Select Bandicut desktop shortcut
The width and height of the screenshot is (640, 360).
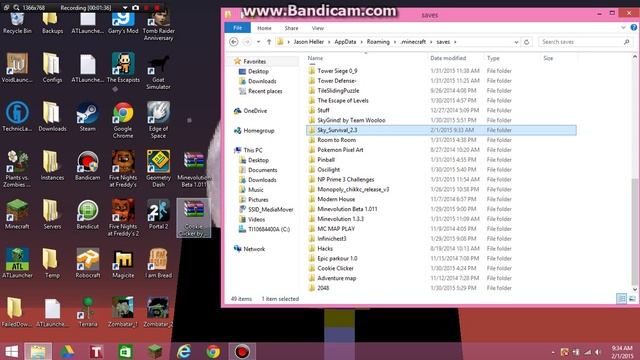(87, 214)
